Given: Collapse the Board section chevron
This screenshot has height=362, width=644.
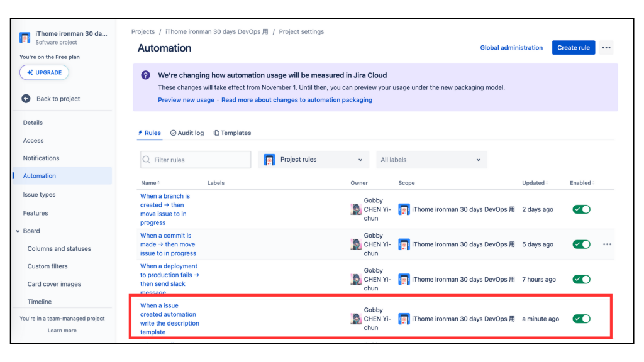Looking at the screenshot, I should pos(18,231).
